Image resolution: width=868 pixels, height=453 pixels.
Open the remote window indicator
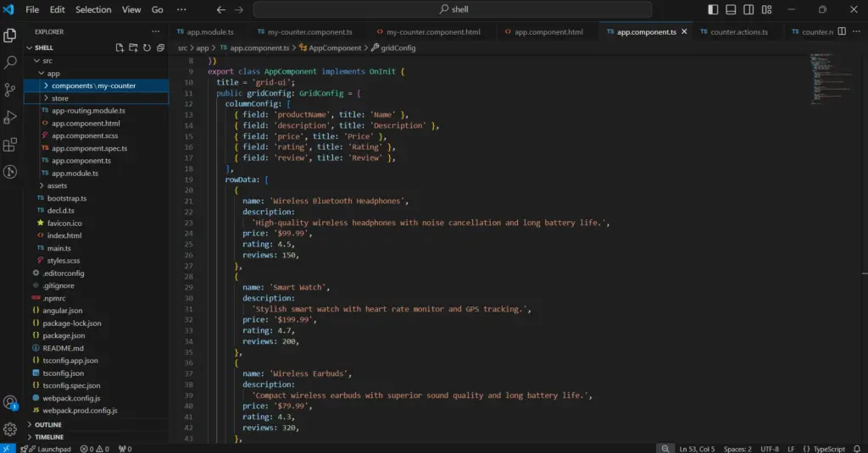(7, 449)
